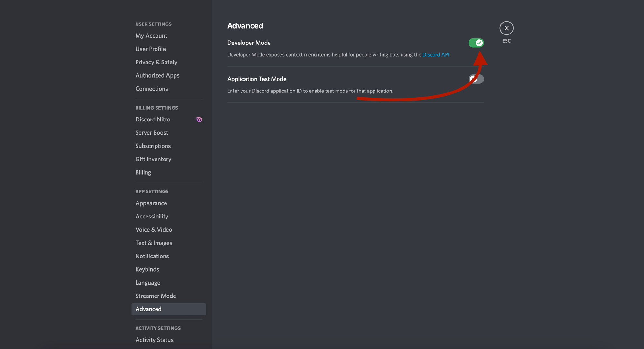
Task: Click the close ESC button
Action: (x=506, y=27)
